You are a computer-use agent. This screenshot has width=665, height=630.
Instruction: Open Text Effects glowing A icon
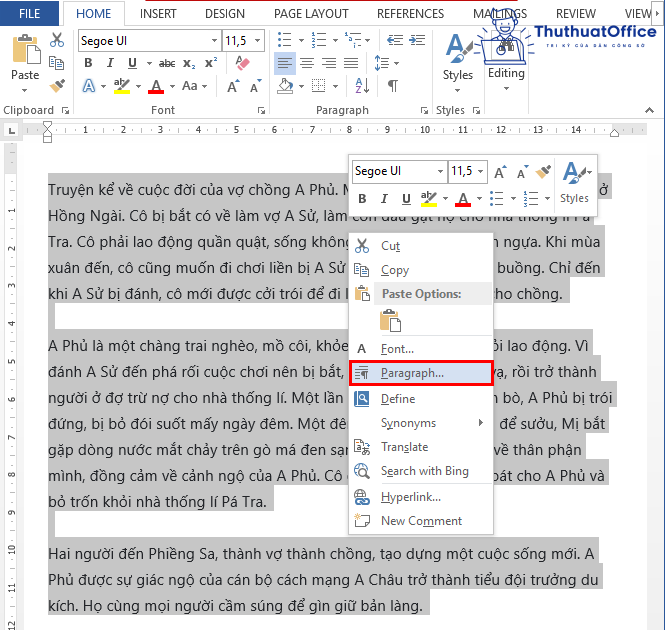[89, 86]
